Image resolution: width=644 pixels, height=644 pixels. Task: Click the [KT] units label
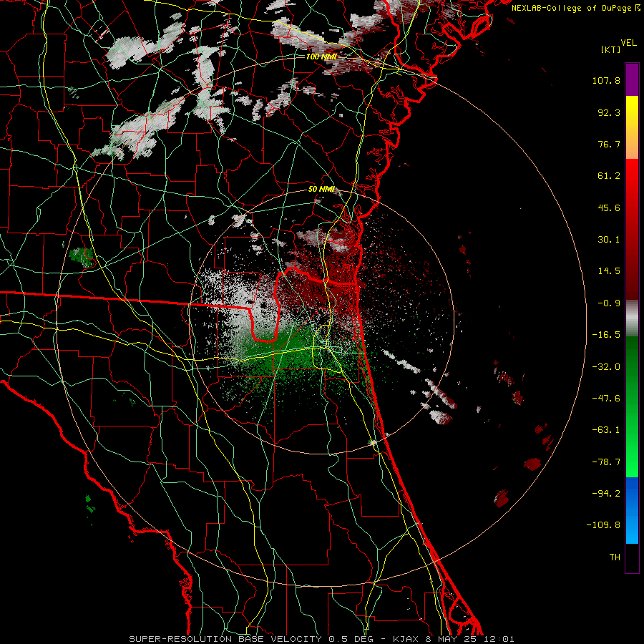tap(611, 49)
